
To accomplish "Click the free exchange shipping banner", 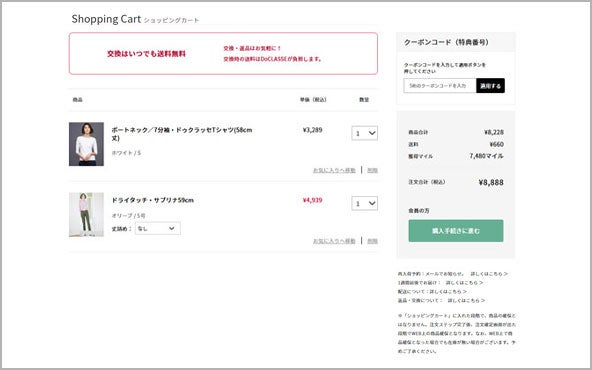I will pos(223,54).
